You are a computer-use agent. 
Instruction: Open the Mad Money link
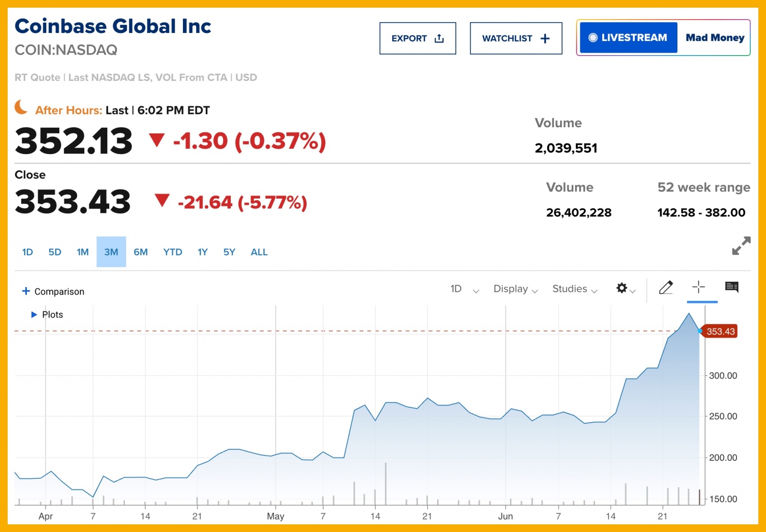714,38
